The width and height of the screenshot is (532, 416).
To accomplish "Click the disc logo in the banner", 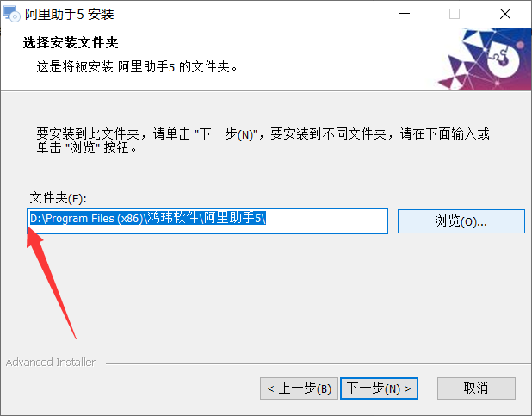I will [503, 61].
